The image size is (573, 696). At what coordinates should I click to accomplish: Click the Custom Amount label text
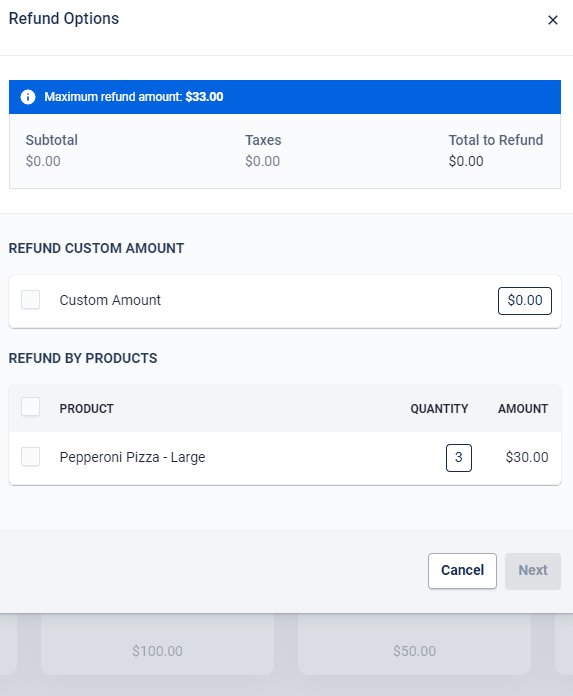click(110, 300)
